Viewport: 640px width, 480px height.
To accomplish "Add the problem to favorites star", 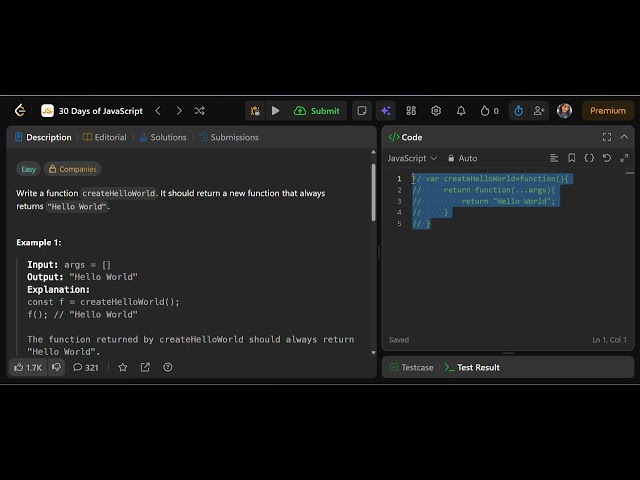I will pyautogui.click(x=122, y=367).
